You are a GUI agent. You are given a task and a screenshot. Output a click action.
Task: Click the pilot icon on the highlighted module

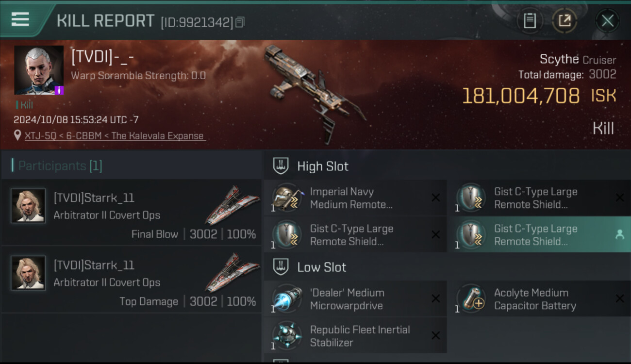[x=619, y=235]
